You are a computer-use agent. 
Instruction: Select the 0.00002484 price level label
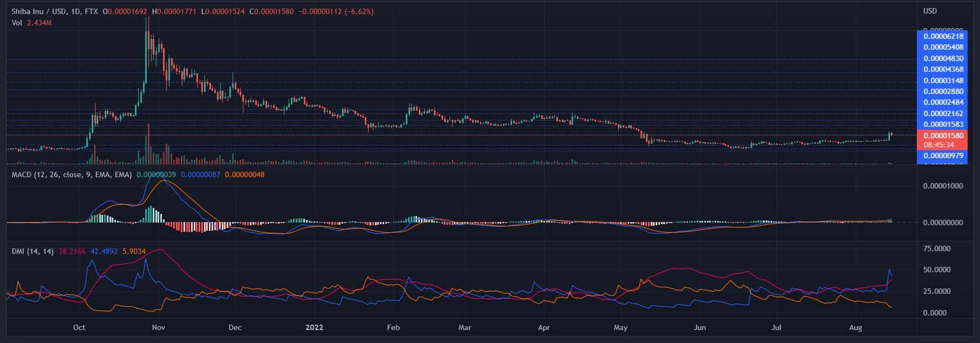click(x=943, y=102)
